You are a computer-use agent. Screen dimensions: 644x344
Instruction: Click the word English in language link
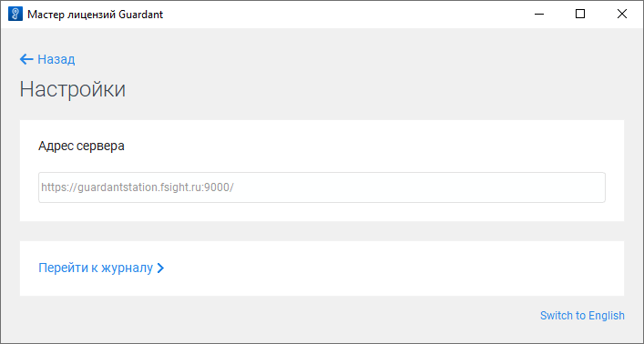coord(607,315)
